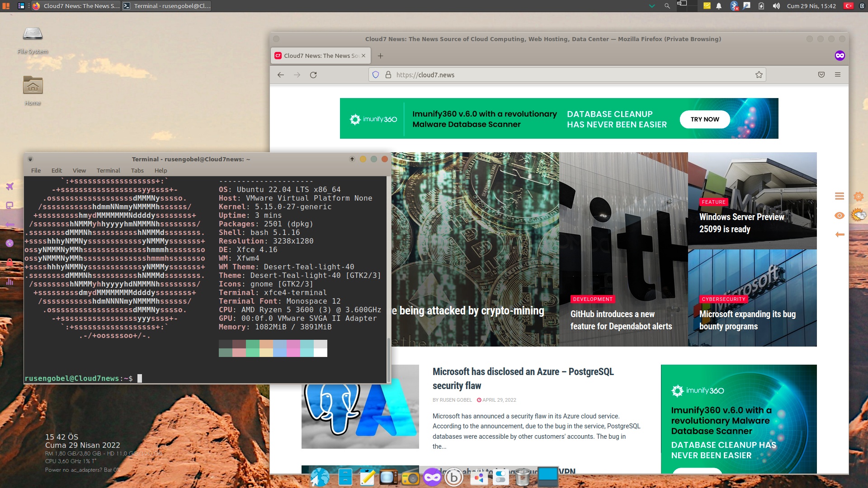Viewport: 868px width, 488px height.
Task: Open the Edit menu in Terminal
Action: pyautogui.click(x=57, y=170)
